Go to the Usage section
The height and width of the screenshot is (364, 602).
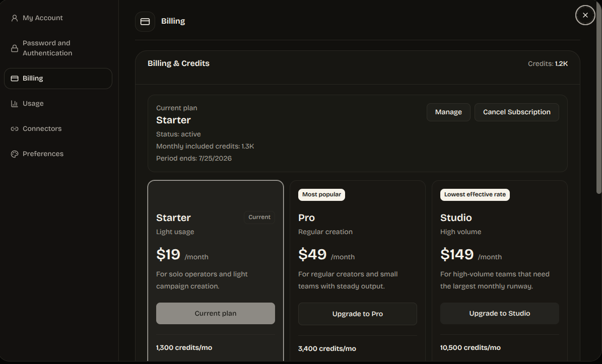pyautogui.click(x=58, y=104)
